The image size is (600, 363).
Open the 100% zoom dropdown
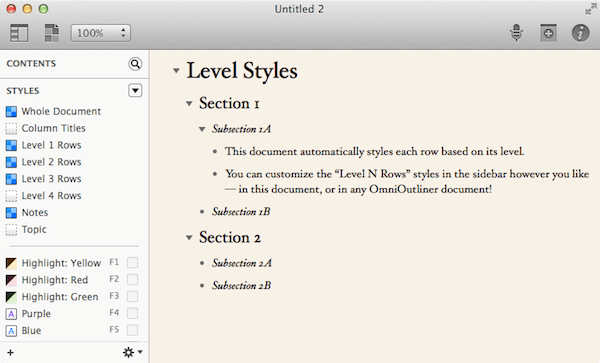101,33
